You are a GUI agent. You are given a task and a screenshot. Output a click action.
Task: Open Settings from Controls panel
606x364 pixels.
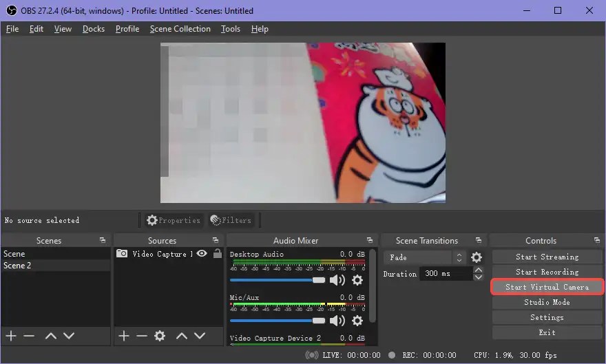coord(547,317)
